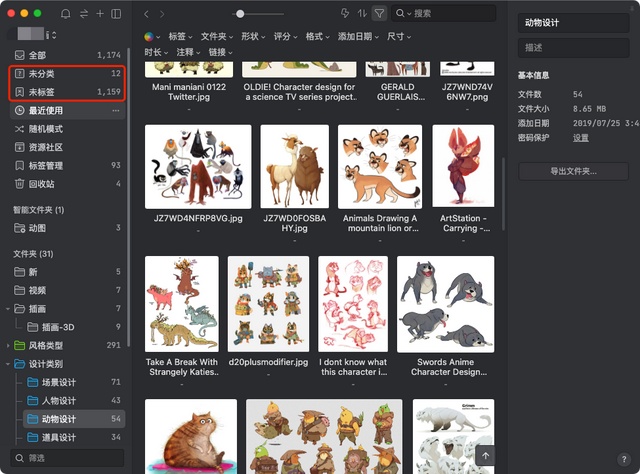640x474 pixels.
Task: Select the JZ7WD4NFRP8VG.jpg monkeys thumbnail
Action: coord(198,167)
